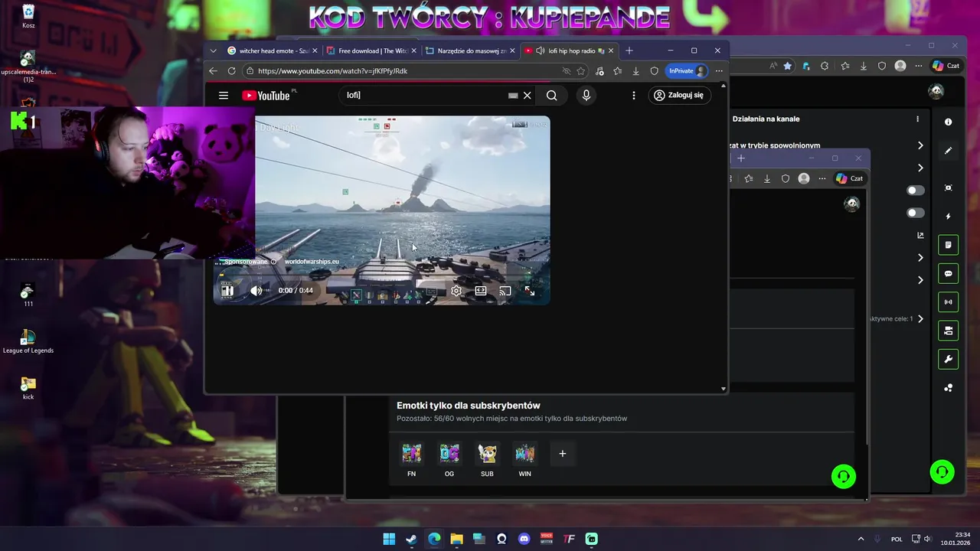Image resolution: width=980 pixels, height=551 pixels.
Task: Open the external link arrow in channel actions
Action: pos(920,236)
